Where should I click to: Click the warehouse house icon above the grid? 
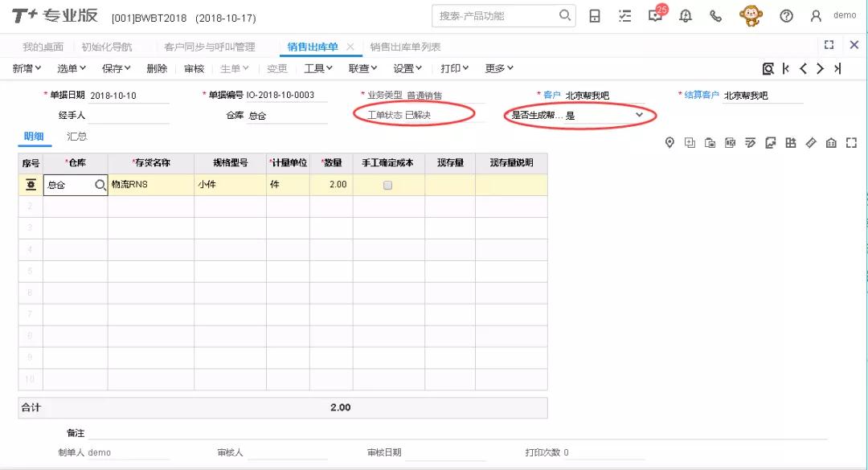pos(831,143)
